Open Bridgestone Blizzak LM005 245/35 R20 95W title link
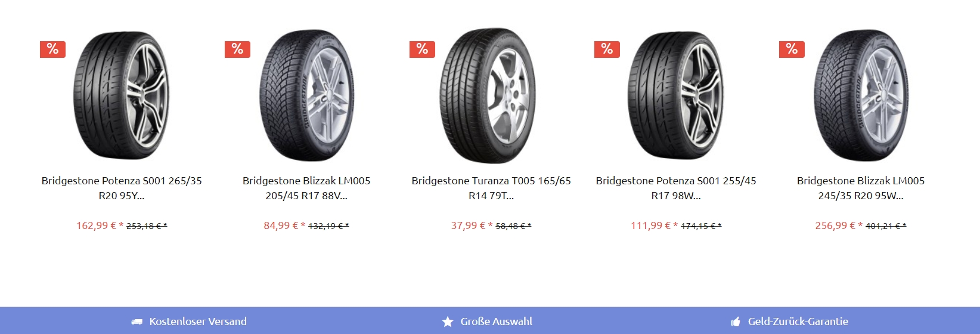This screenshot has height=334, width=980. pyautogui.click(x=861, y=188)
